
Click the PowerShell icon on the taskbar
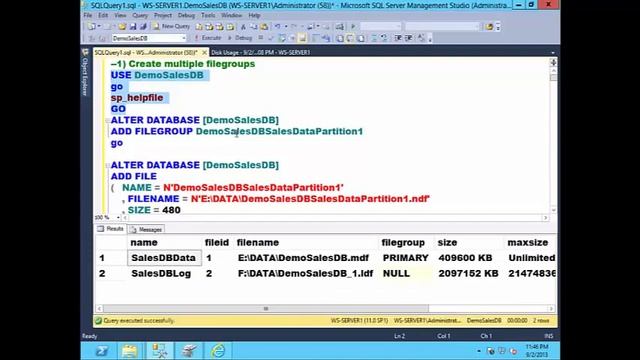pos(102,351)
